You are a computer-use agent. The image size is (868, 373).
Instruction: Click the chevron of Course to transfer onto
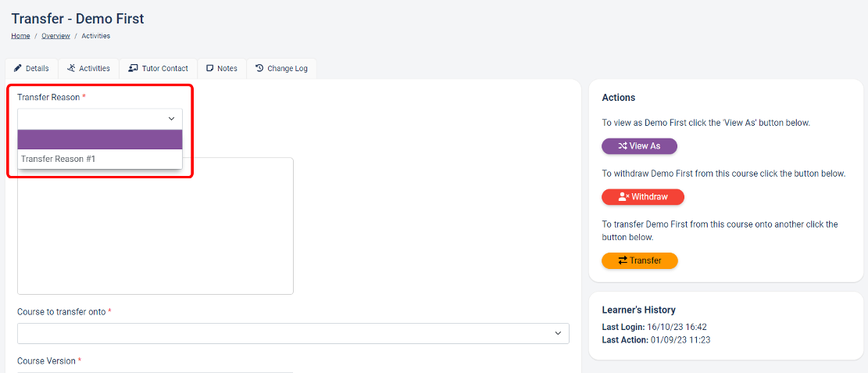click(x=558, y=333)
